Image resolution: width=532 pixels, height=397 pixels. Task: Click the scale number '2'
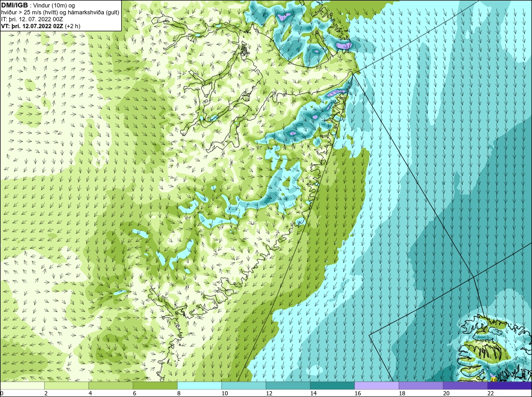pos(46,393)
